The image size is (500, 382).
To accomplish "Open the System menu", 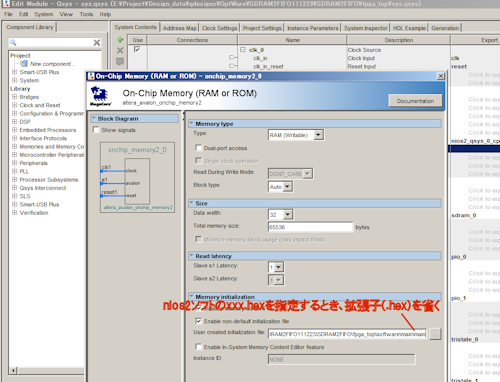I will (x=44, y=14).
